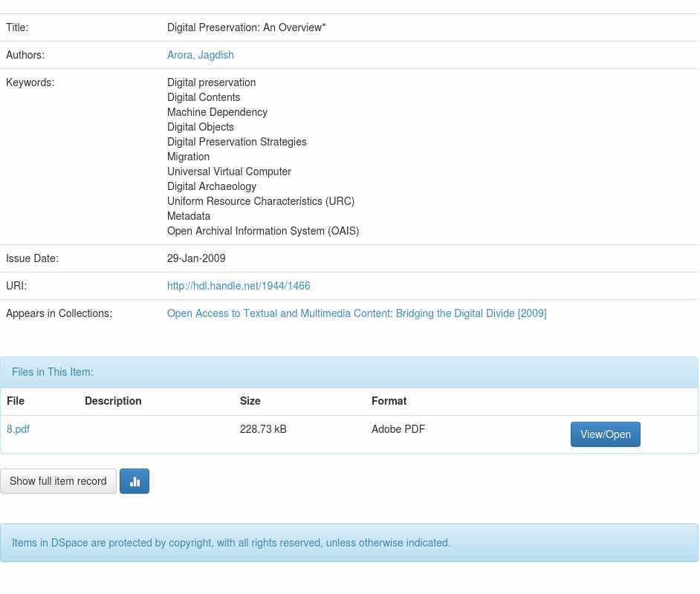This screenshot has height=594, width=700.
Task: Click the Digital Archaeology keyword
Action: [212, 186]
